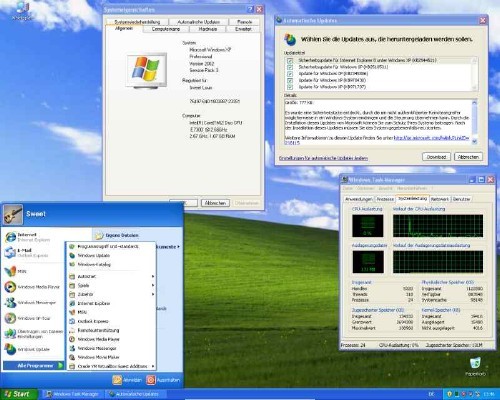This screenshot has height=400, width=500.
Task: Click the Alle Programme green arrow
Action: click(x=60, y=365)
